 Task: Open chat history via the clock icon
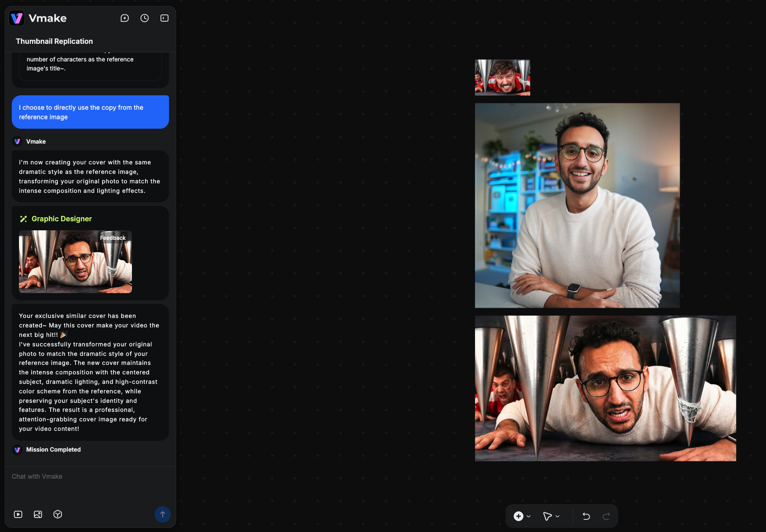pos(145,18)
